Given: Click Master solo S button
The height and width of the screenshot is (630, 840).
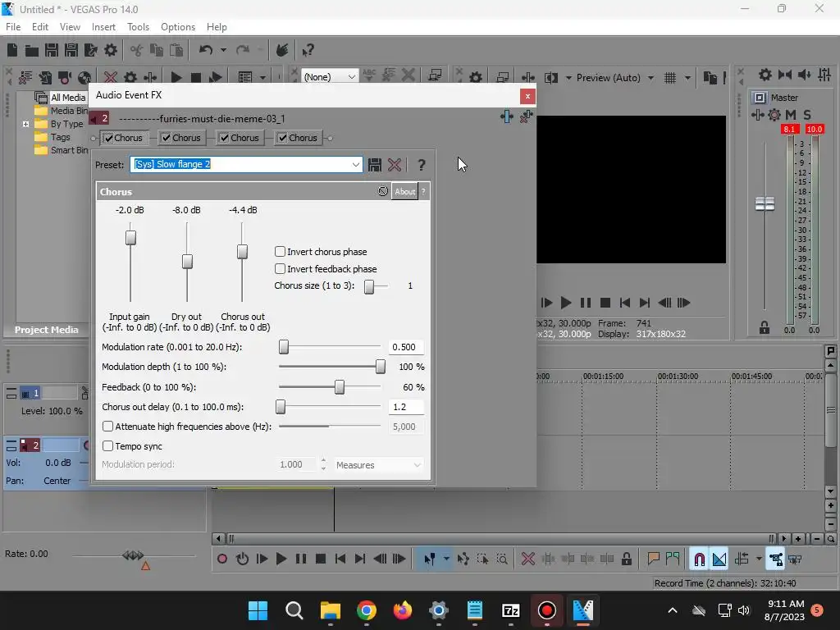Looking at the screenshot, I should [807, 115].
